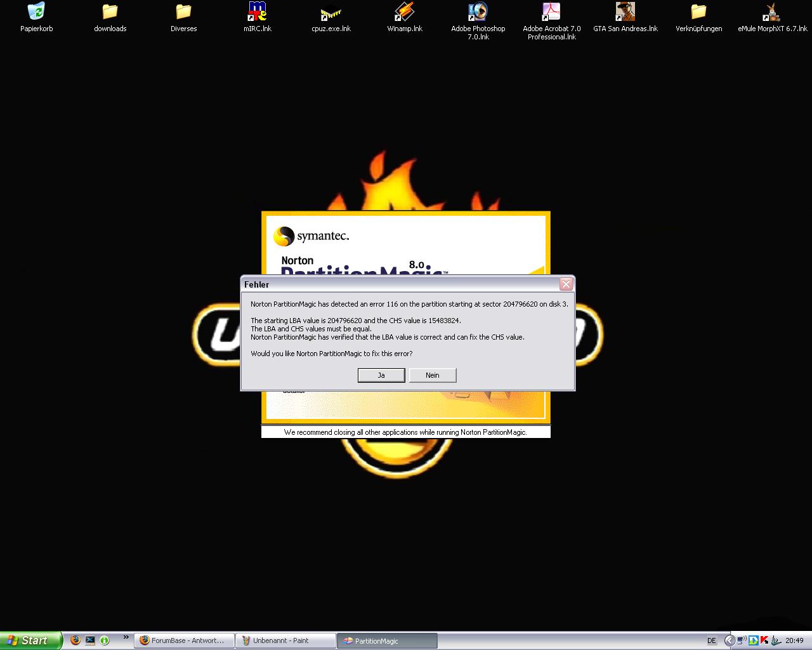Click the 'We recommend closing all other applications' text
This screenshot has width=812, height=650.
[405, 432]
